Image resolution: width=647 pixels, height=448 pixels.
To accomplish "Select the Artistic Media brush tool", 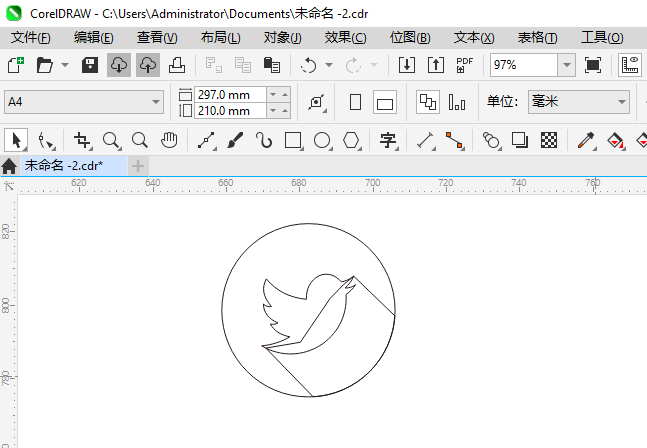I will coord(235,140).
